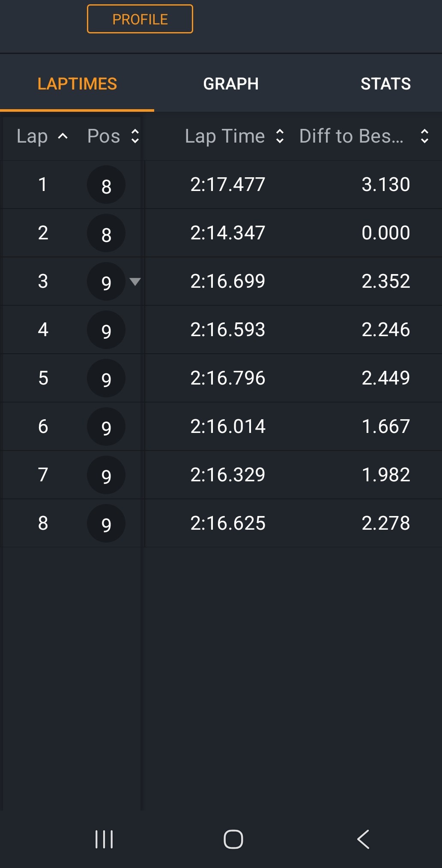Toggle sort arrows on Pos column
Screen dimensions: 442x868
(135, 136)
